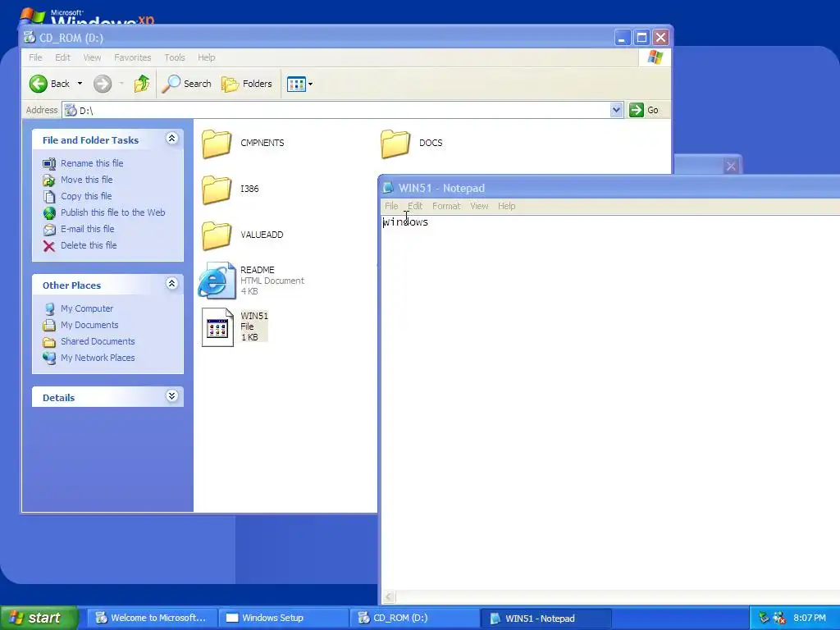Click the system tray clock 8:07 PM

tap(810, 618)
